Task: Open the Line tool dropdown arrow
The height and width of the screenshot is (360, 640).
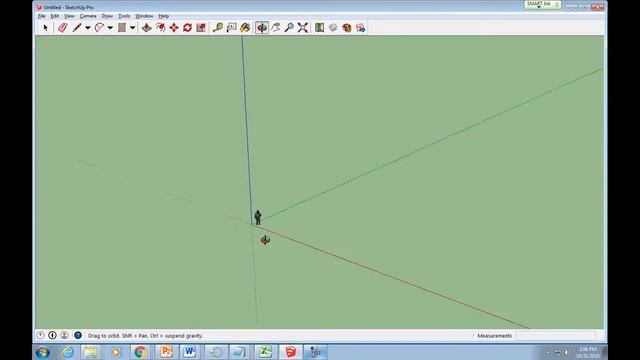Action: pos(87,27)
